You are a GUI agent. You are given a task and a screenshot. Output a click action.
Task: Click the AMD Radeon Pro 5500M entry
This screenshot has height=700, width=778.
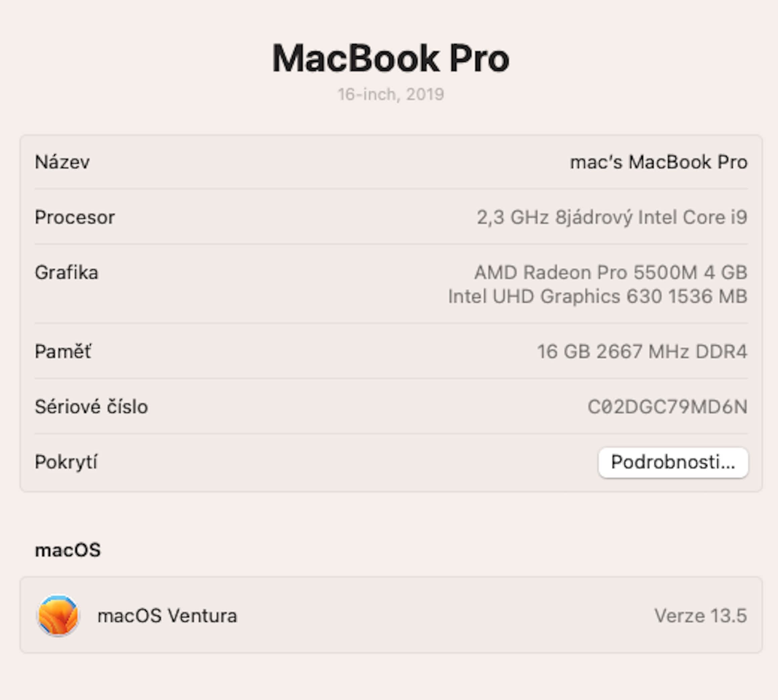click(611, 273)
